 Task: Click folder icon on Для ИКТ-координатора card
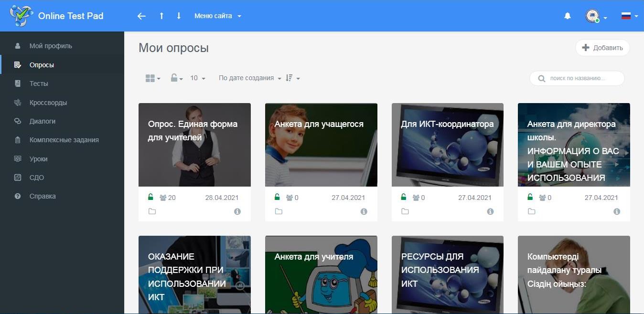(405, 211)
